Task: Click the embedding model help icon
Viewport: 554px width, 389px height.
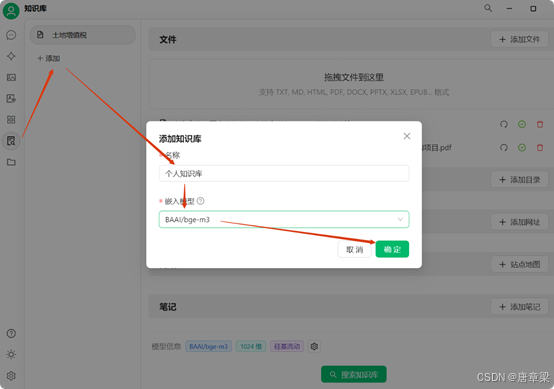Action: pos(201,201)
